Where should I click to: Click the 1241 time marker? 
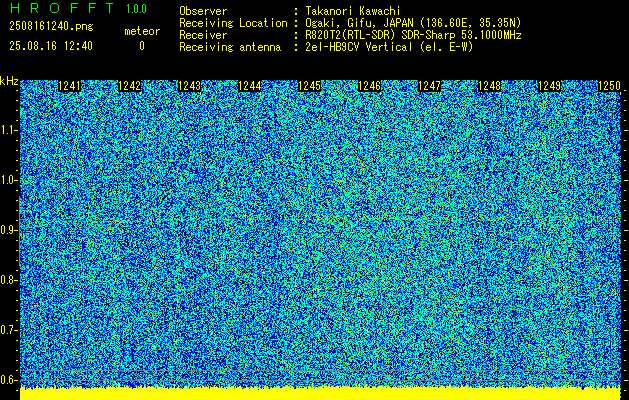click(69, 86)
